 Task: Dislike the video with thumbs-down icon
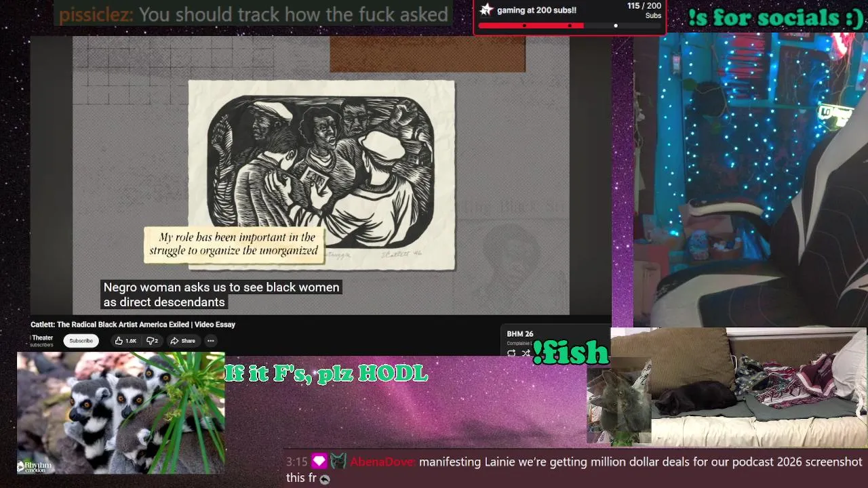(x=153, y=341)
